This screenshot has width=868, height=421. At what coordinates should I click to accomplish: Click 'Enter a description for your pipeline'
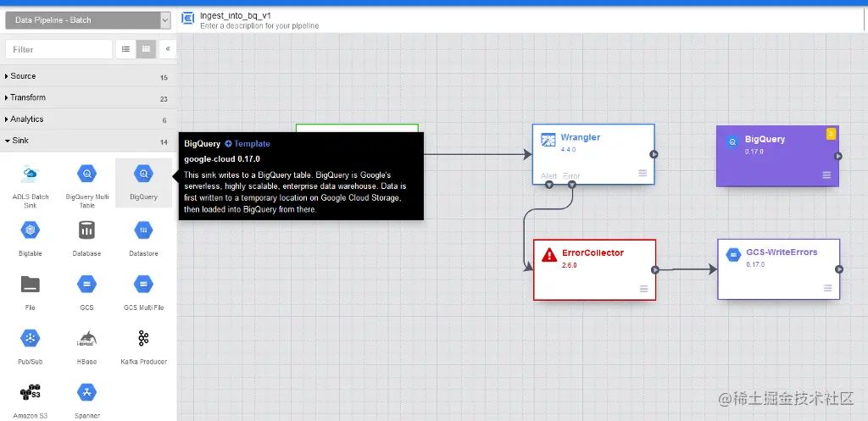tap(259, 25)
